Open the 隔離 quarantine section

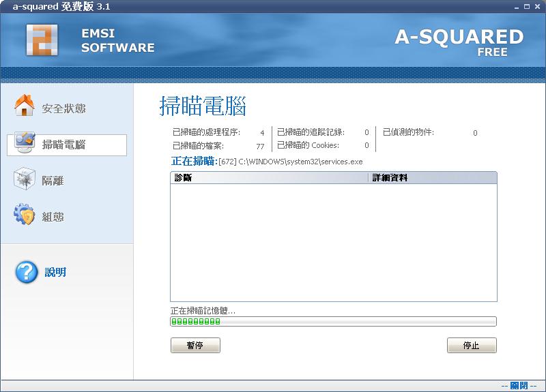coord(53,181)
